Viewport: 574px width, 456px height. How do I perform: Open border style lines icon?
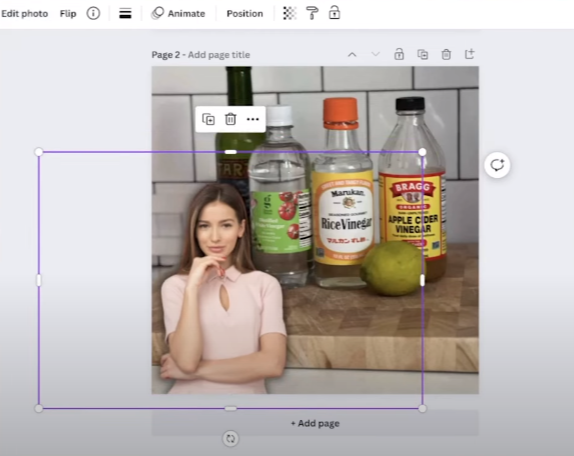tap(125, 14)
